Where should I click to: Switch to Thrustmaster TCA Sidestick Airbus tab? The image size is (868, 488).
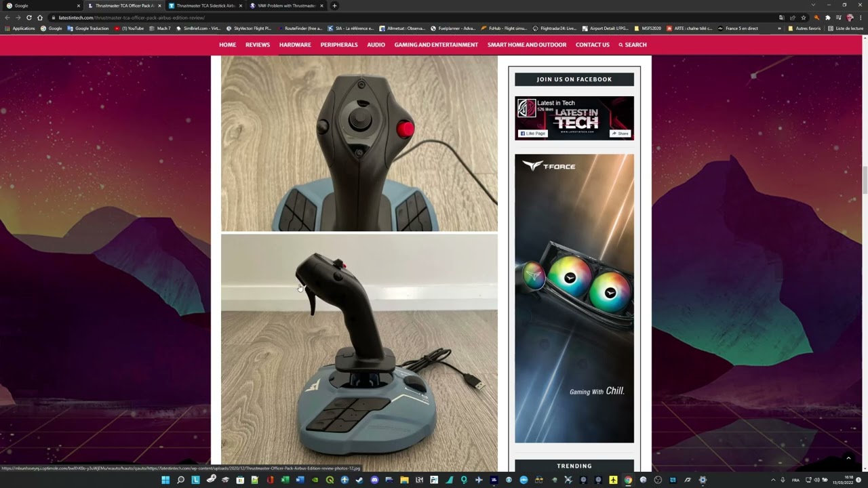click(x=204, y=5)
